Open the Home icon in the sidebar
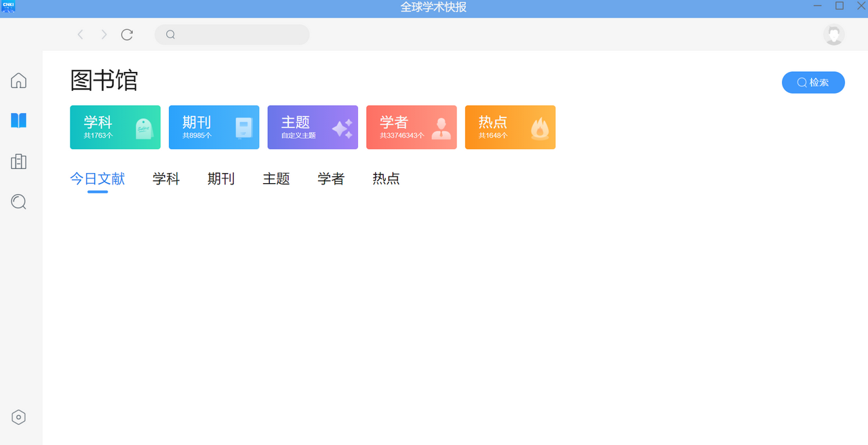The width and height of the screenshot is (868, 445). click(18, 80)
